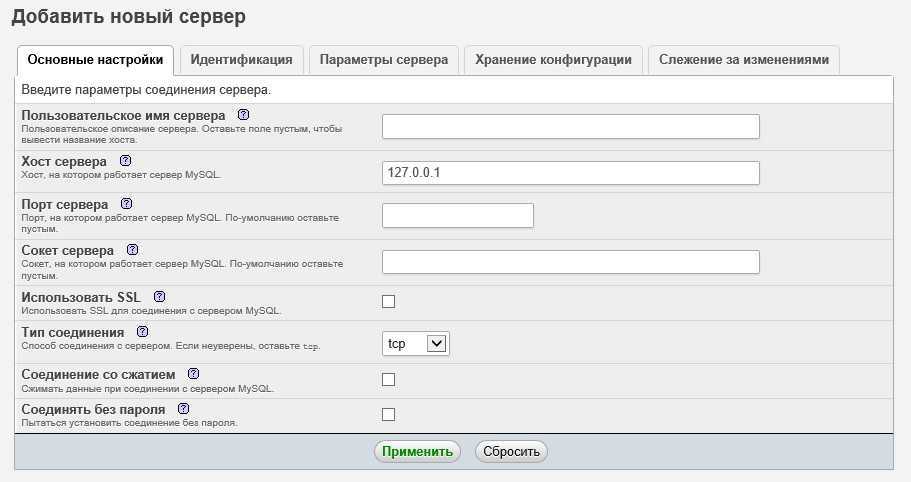This screenshot has height=482, width=911.
Task: Open the Параметры сервера tab
Action: [x=384, y=59]
